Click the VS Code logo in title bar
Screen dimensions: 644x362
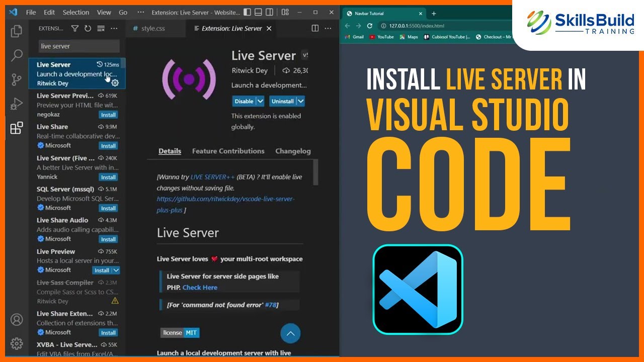(x=14, y=12)
